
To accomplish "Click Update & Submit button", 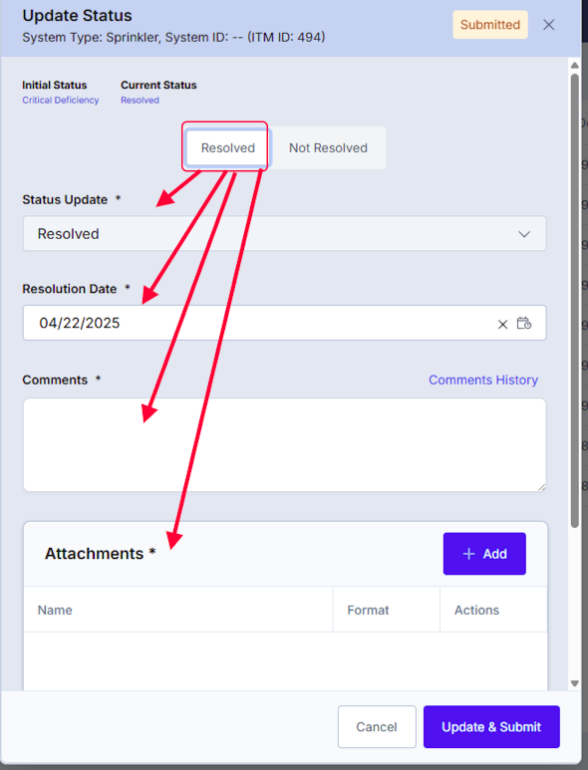I will tap(491, 727).
